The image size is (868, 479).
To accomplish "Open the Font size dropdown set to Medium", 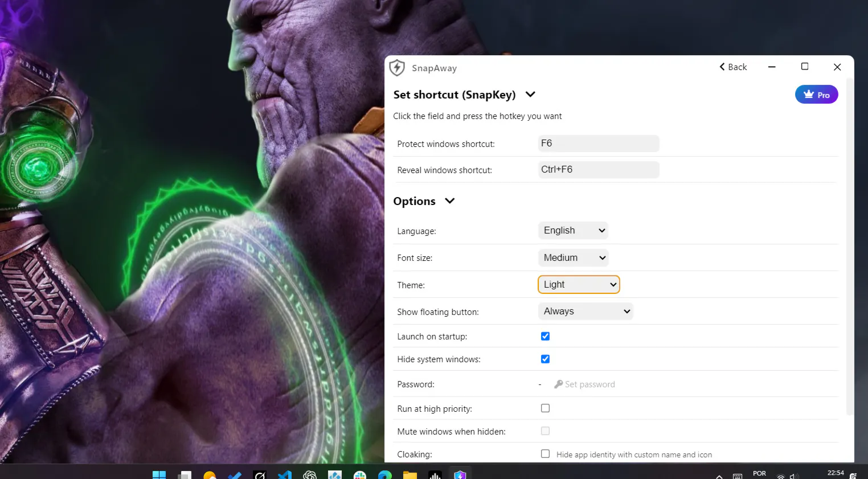I will 573,258.
